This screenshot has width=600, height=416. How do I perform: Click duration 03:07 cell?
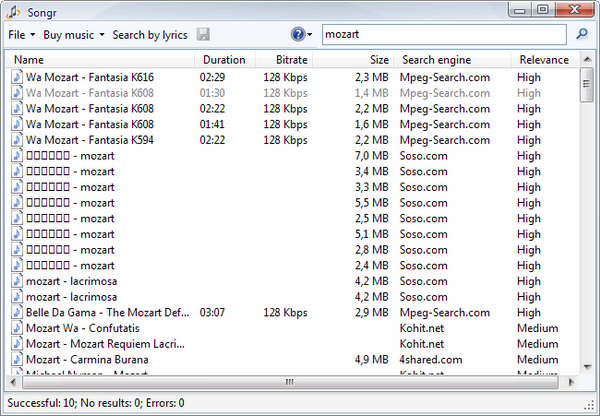click(x=212, y=312)
